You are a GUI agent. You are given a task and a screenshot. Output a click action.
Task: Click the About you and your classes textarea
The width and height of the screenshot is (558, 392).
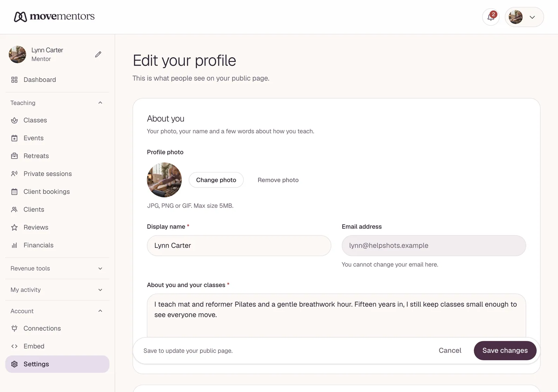click(337, 315)
